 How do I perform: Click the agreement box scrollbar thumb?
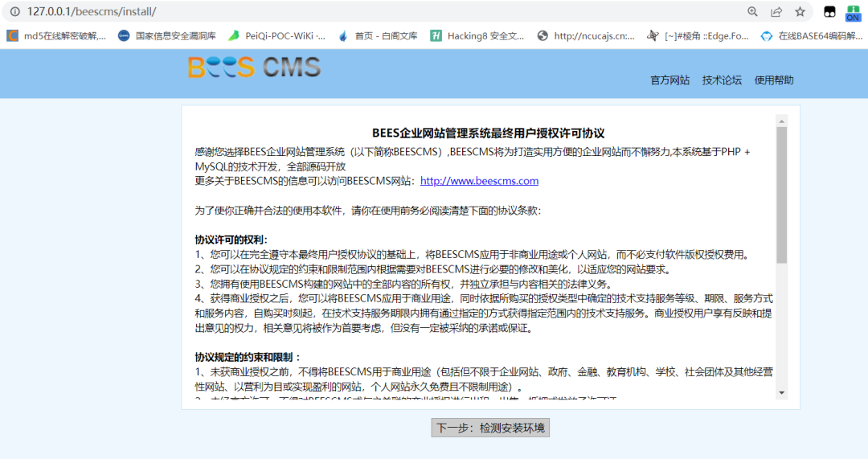pos(782,195)
